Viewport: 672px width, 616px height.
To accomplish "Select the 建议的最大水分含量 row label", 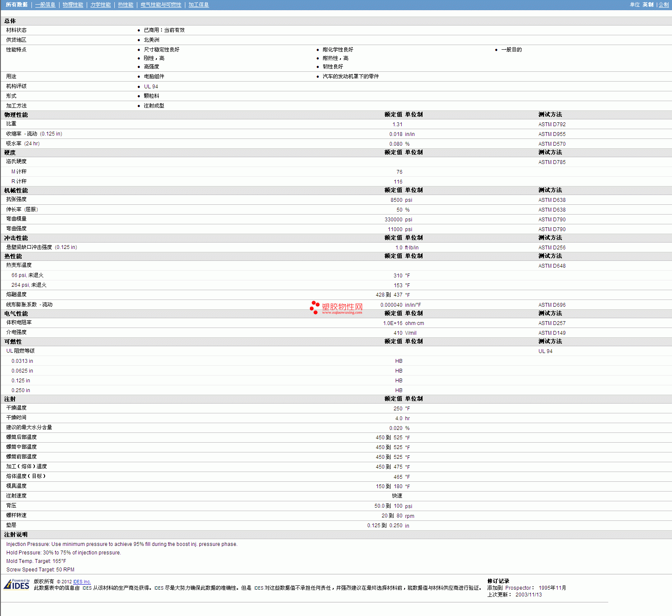I will [x=29, y=427].
